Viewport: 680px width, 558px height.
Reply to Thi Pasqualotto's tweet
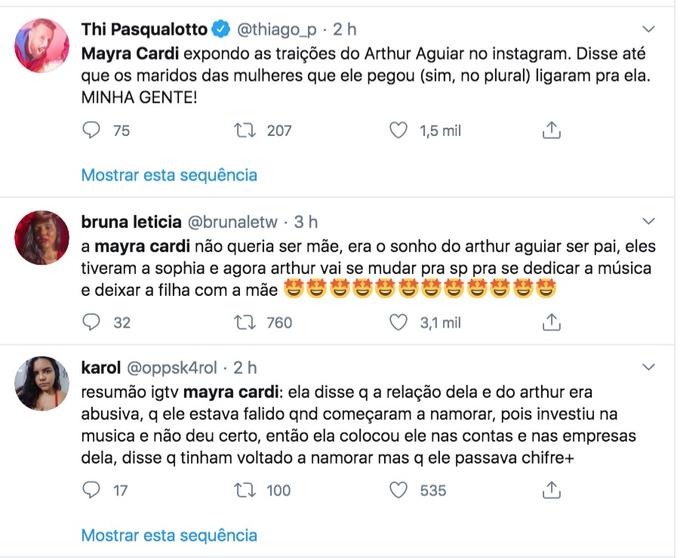tap(92, 130)
